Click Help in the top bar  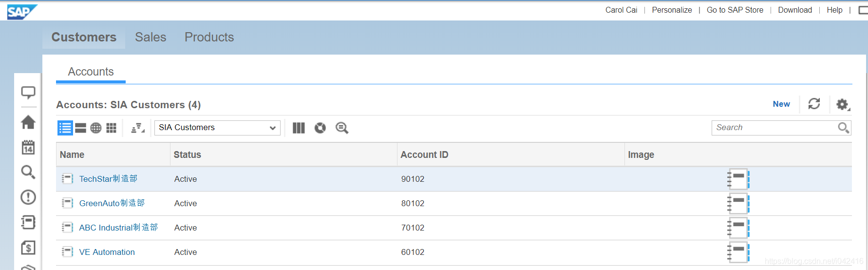click(834, 10)
